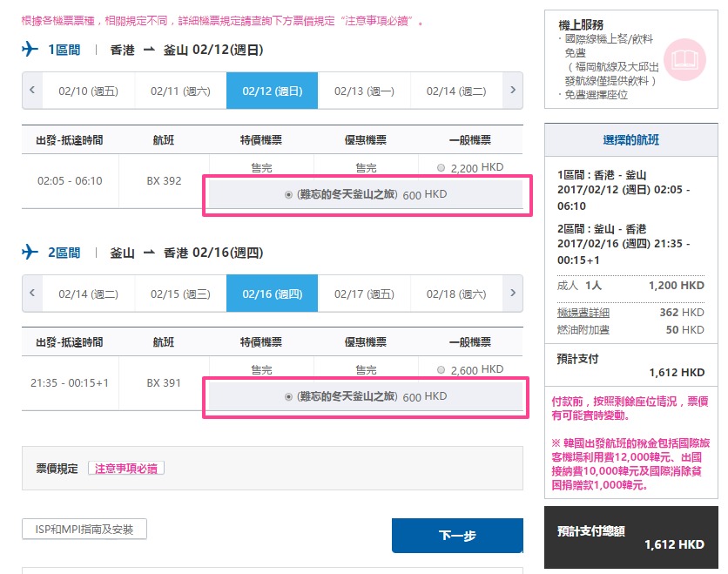Click the pink open-book in-flight service icon

tap(684, 60)
